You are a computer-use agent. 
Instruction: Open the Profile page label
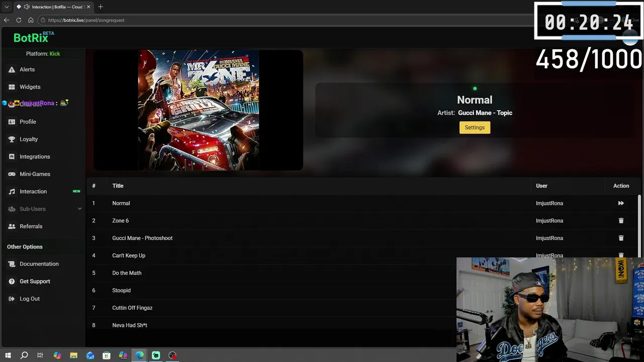[28, 122]
